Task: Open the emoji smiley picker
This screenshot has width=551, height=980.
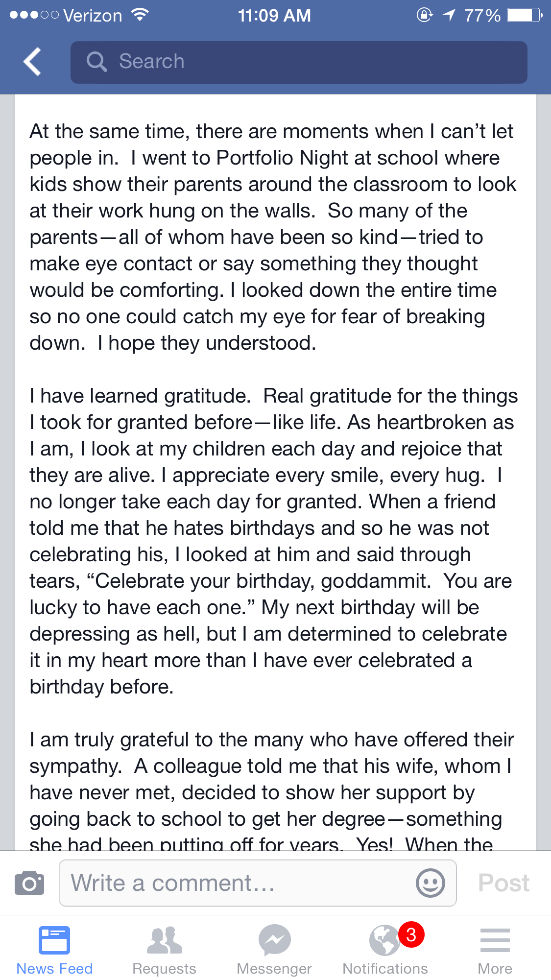Action: point(430,883)
